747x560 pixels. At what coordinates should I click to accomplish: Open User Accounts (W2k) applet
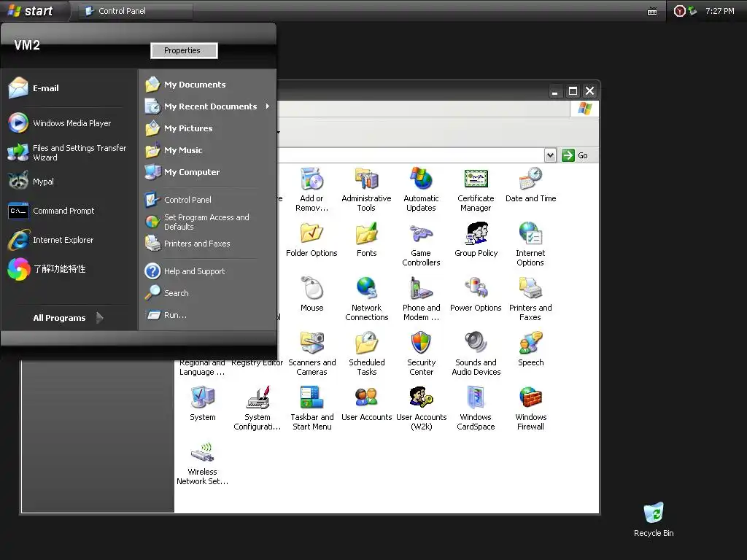click(421, 408)
